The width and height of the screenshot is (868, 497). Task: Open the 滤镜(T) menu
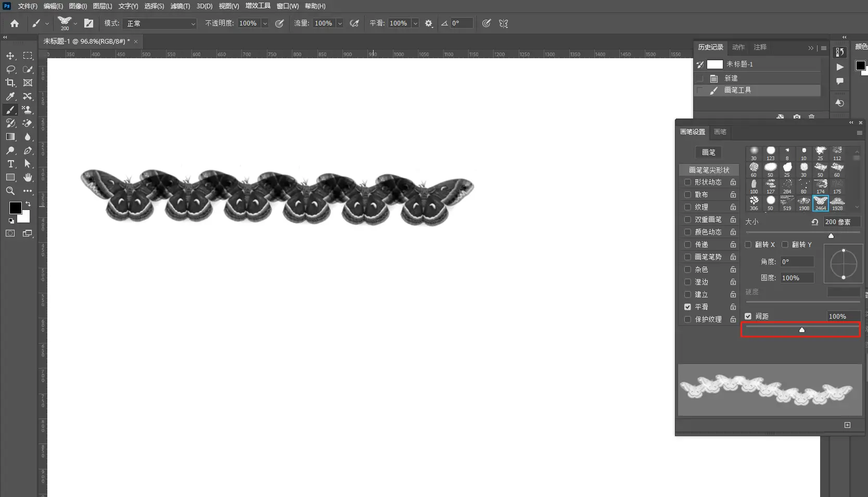[180, 6]
